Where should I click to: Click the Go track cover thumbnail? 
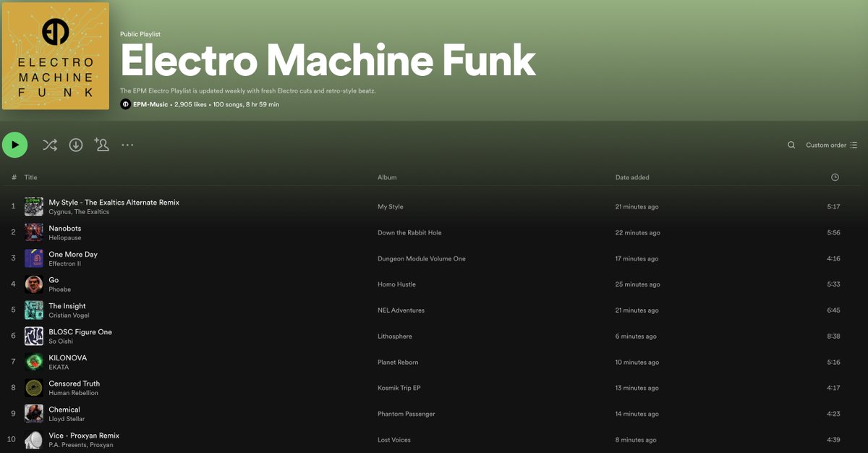[34, 284]
